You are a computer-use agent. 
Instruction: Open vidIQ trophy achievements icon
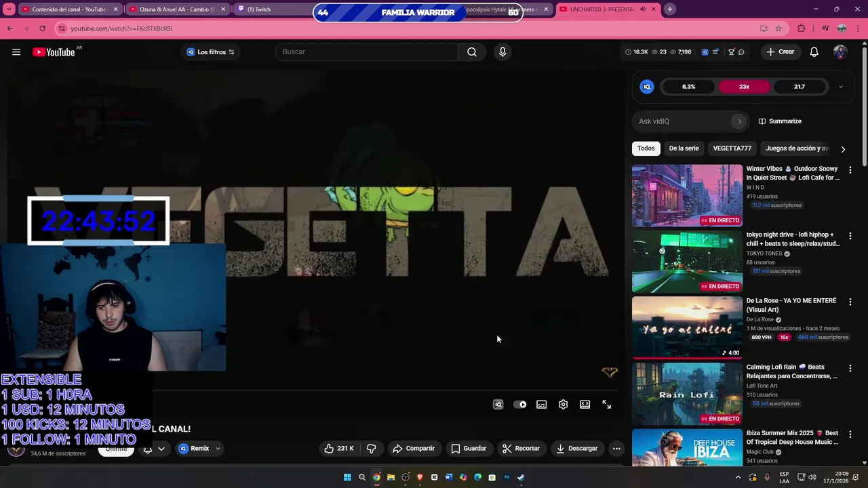(x=731, y=52)
